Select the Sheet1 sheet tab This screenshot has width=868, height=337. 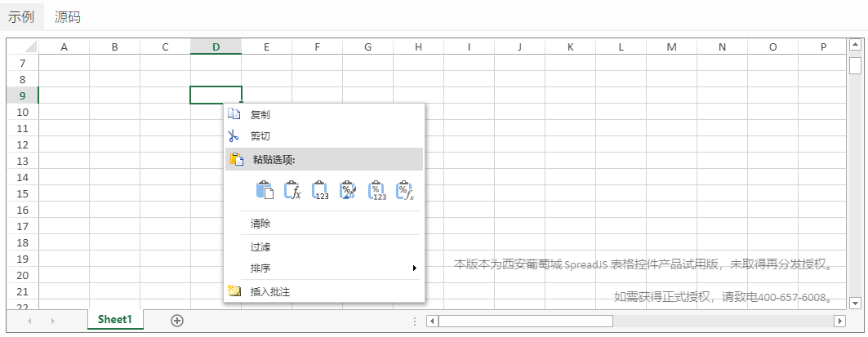pos(115,319)
